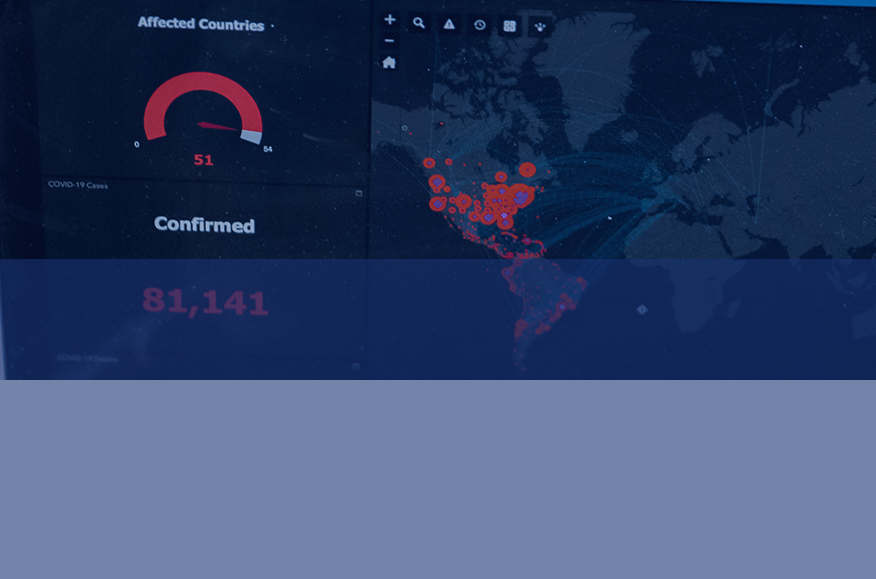Screen dimensions: 876x579
Task: Maximize the Confirmed cases panel
Action: tap(359, 193)
